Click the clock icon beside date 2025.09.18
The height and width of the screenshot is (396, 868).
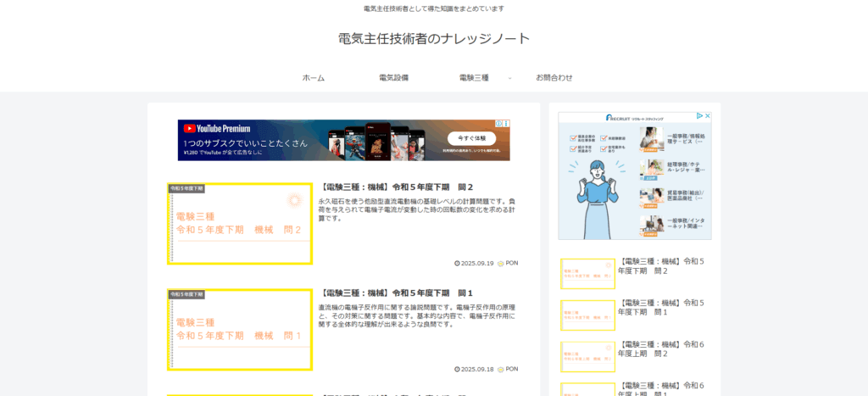(457, 370)
